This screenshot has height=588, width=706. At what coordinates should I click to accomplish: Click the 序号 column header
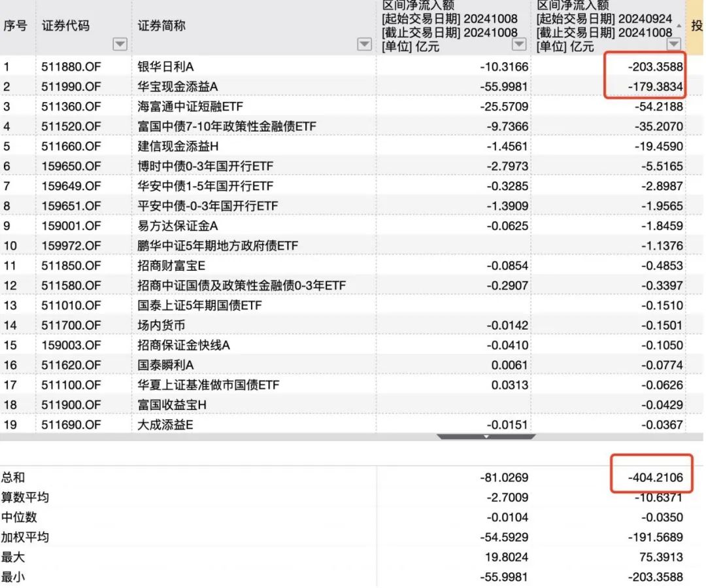(15, 26)
